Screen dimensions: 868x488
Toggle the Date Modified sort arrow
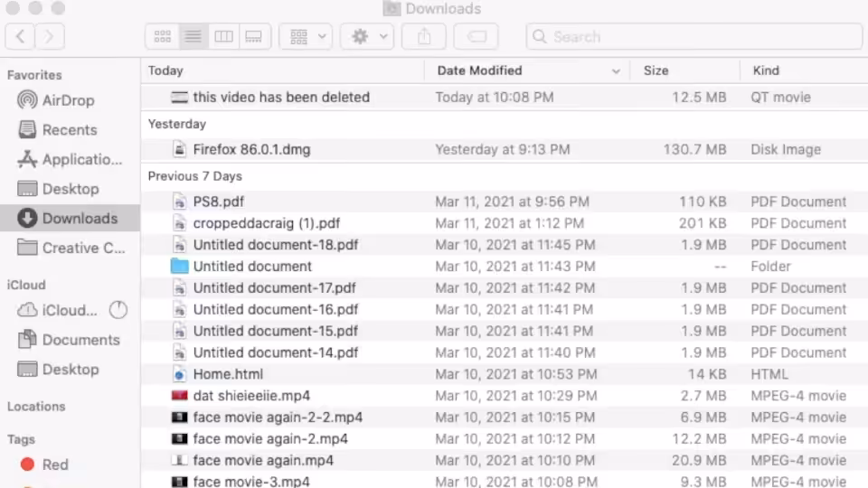616,70
